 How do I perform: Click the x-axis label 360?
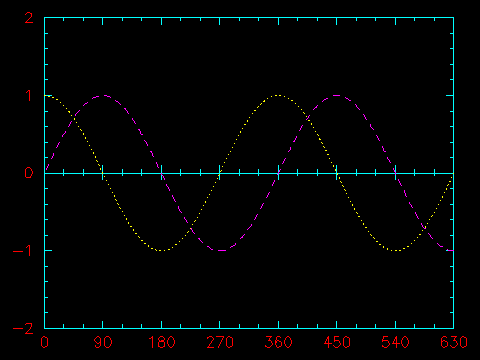[278, 342]
